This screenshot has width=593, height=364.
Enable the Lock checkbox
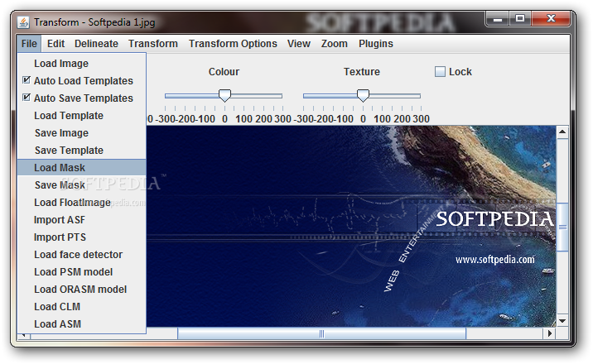pyautogui.click(x=440, y=72)
